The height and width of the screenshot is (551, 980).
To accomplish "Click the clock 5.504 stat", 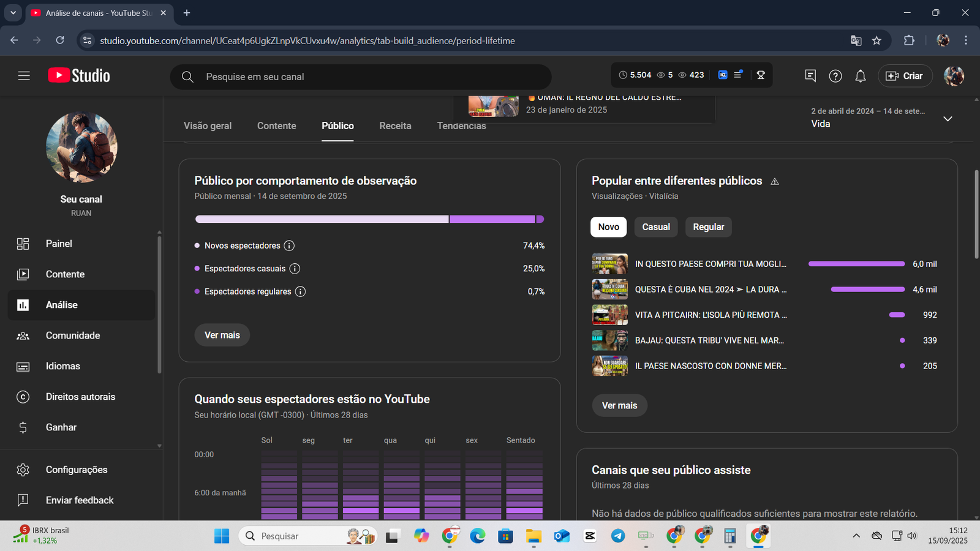I will point(635,75).
